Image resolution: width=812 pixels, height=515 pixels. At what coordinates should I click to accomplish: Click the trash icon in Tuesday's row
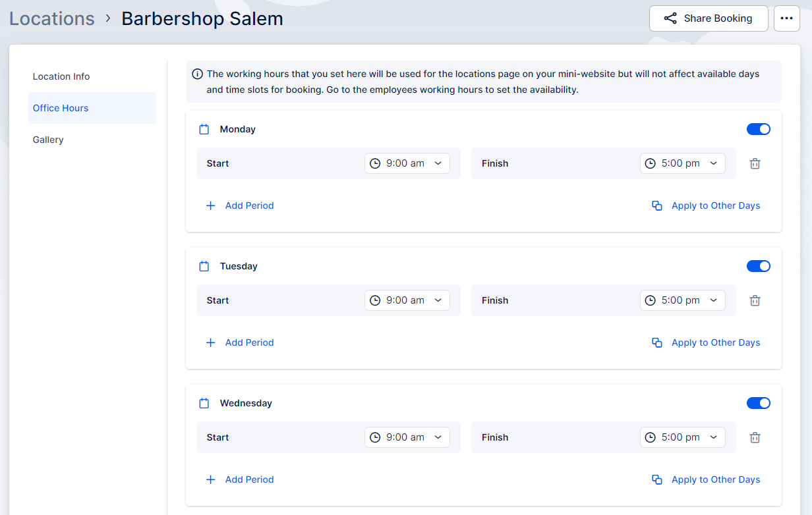coord(755,300)
